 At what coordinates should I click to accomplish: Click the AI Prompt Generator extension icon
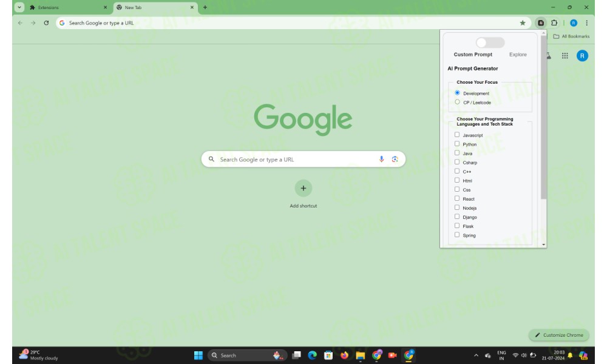(x=541, y=23)
